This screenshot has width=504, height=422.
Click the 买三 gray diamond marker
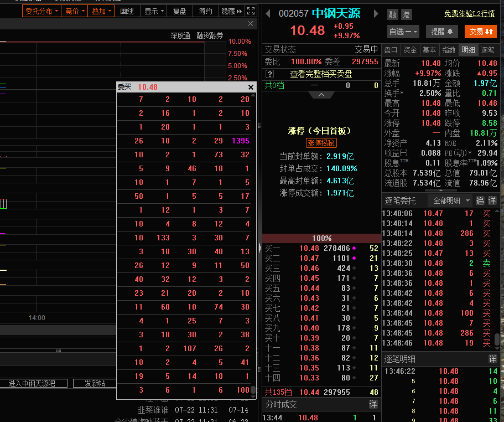click(354, 268)
